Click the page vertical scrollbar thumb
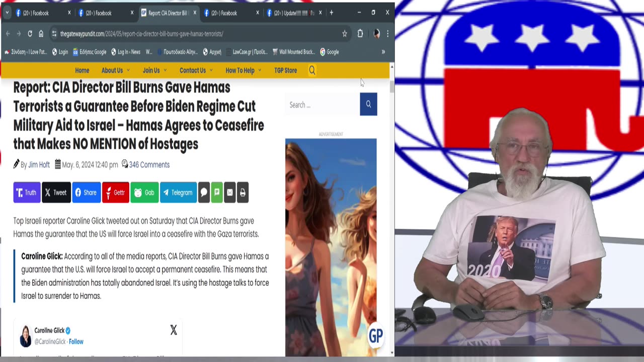The height and width of the screenshot is (362, 644). point(392,86)
